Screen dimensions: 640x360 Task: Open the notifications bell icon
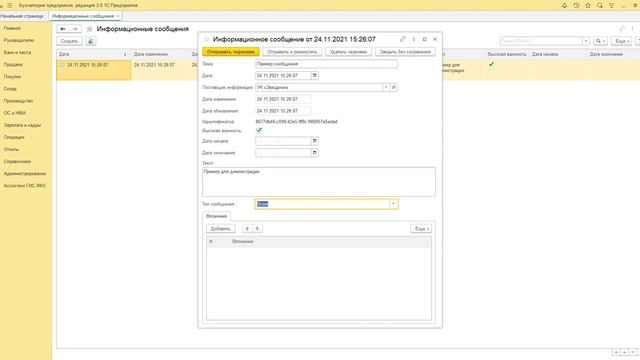[564, 5]
